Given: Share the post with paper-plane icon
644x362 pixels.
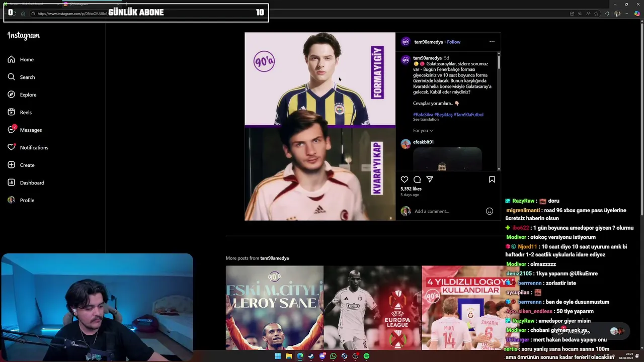Looking at the screenshot, I should pyautogui.click(x=430, y=179).
